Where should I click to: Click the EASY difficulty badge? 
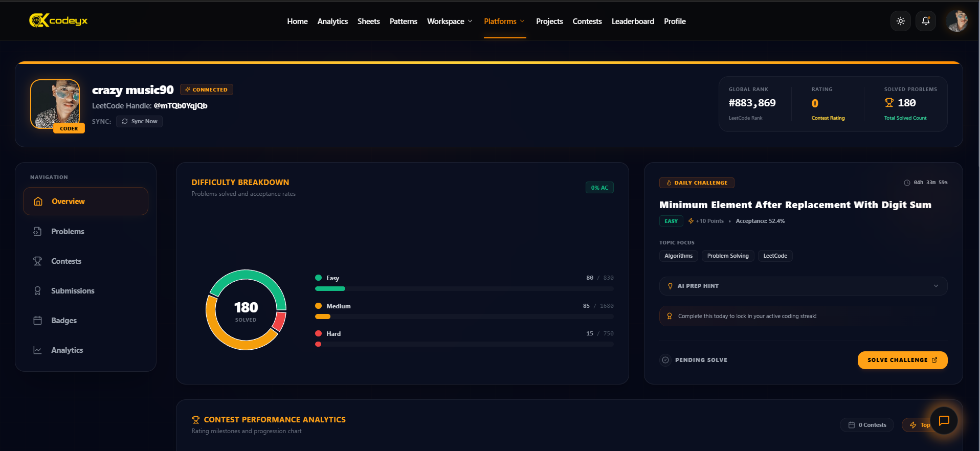click(x=671, y=221)
